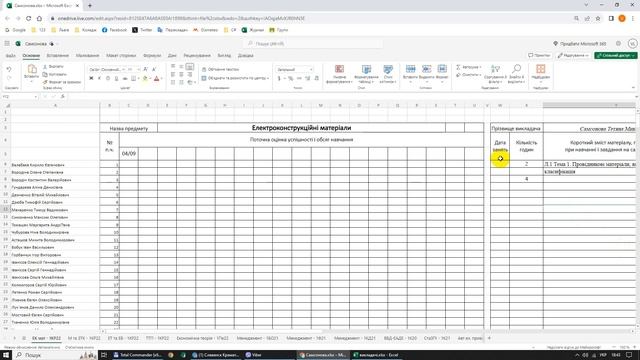Switch to the Page Layout ribbon tab

point(121,56)
